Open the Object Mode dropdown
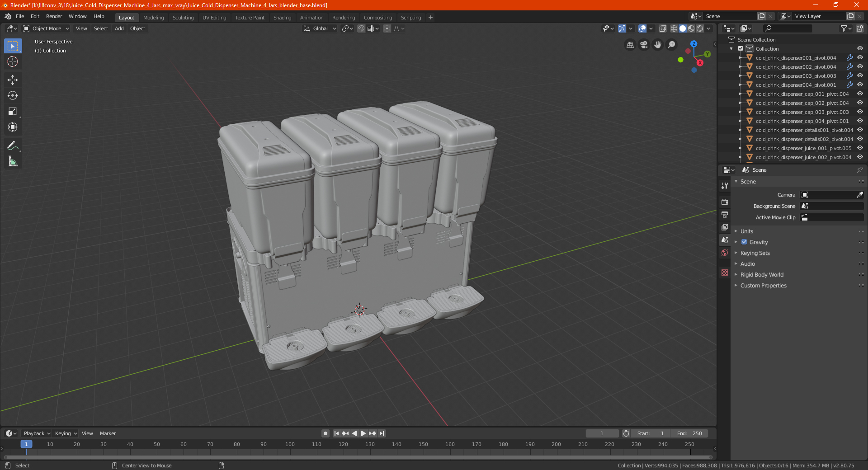Viewport: 868px width, 470px height. coord(46,28)
